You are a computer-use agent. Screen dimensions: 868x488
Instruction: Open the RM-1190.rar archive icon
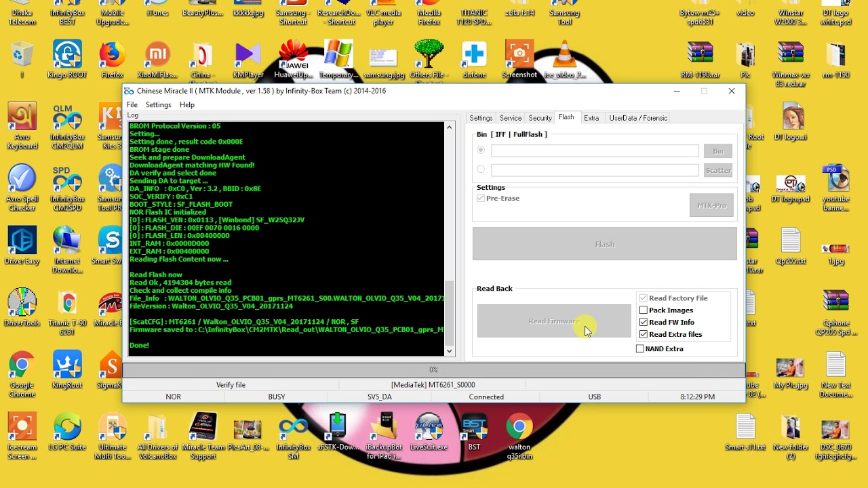point(700,60)
